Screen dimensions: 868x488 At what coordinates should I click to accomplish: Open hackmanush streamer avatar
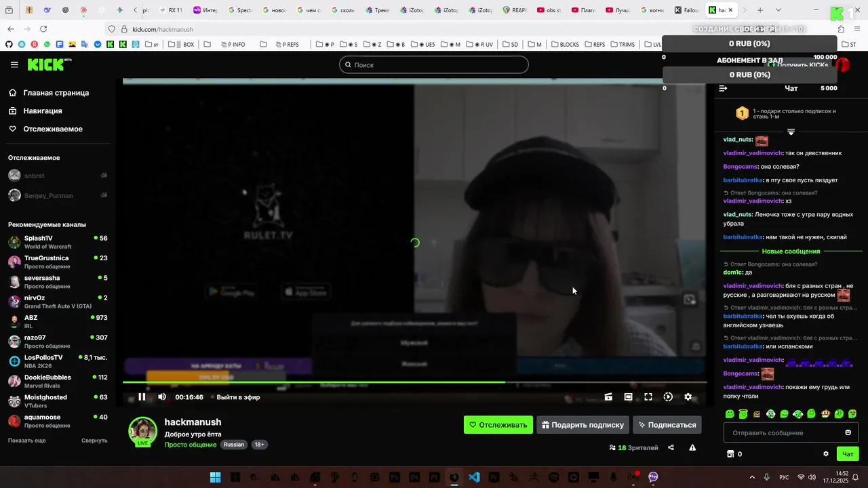[x=143, y=432]
